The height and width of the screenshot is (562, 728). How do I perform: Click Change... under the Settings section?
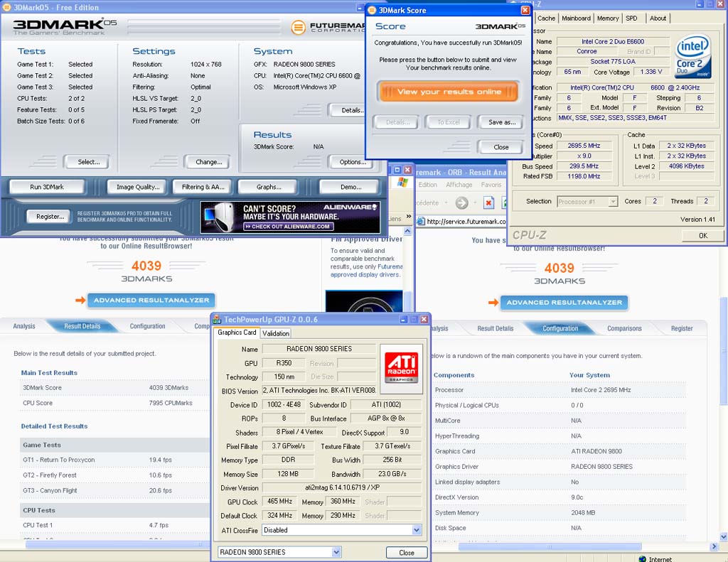(x=208, y=162)
